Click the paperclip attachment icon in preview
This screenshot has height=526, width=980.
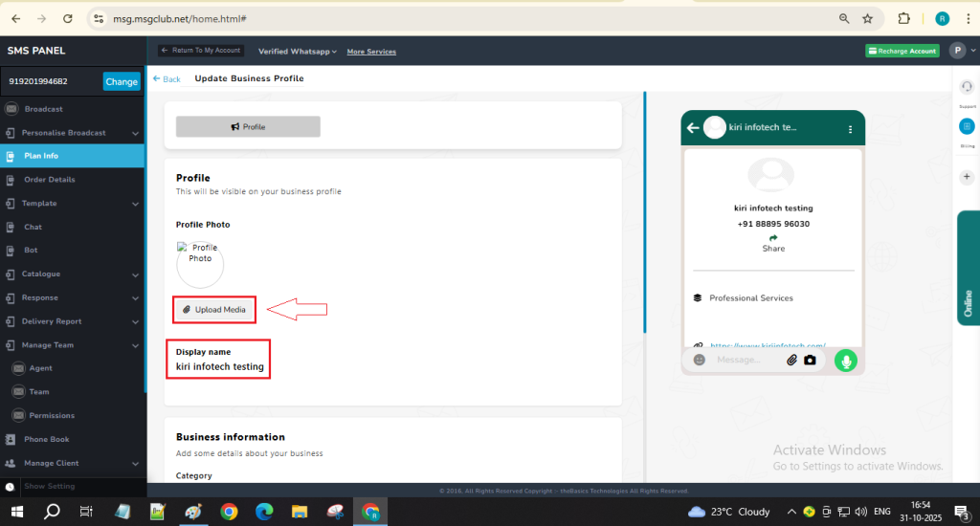coord(791,360)
